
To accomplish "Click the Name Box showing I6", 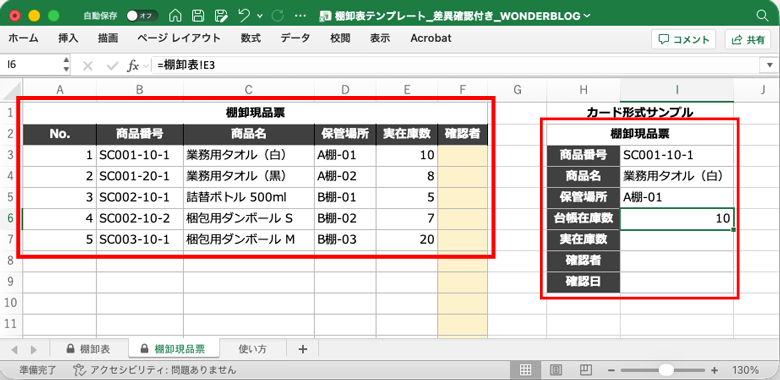I will (x=31, y=65).
